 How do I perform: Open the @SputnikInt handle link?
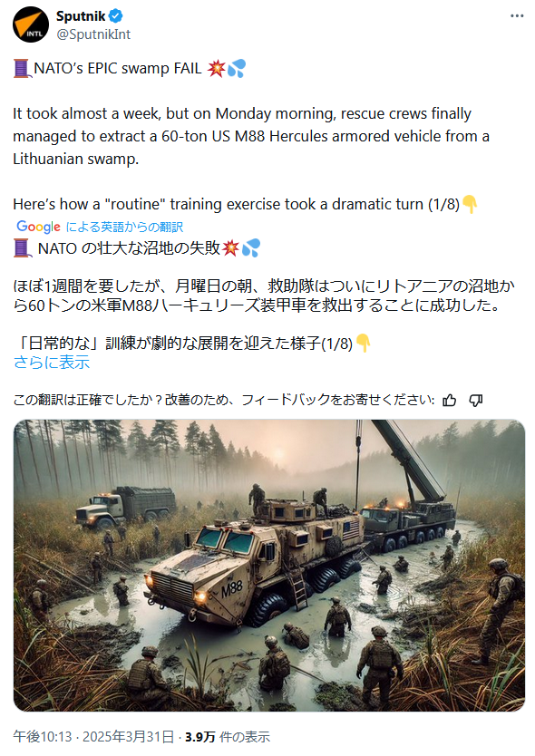[93, 34]
